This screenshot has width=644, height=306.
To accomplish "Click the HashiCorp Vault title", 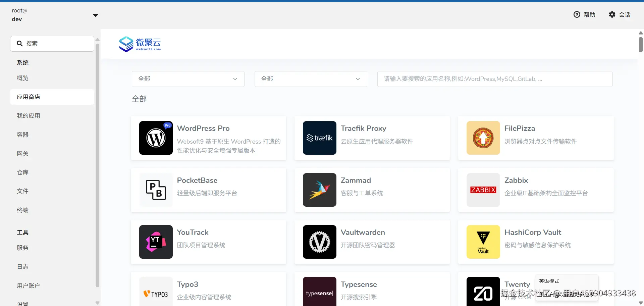I will pyautogui.click(x=533, y=232).
